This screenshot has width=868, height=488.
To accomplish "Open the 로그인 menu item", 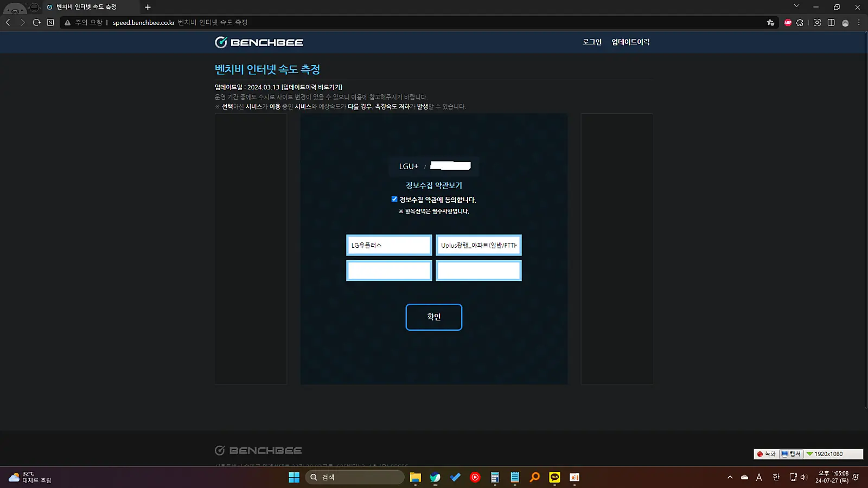I will (x=592, y=42).
